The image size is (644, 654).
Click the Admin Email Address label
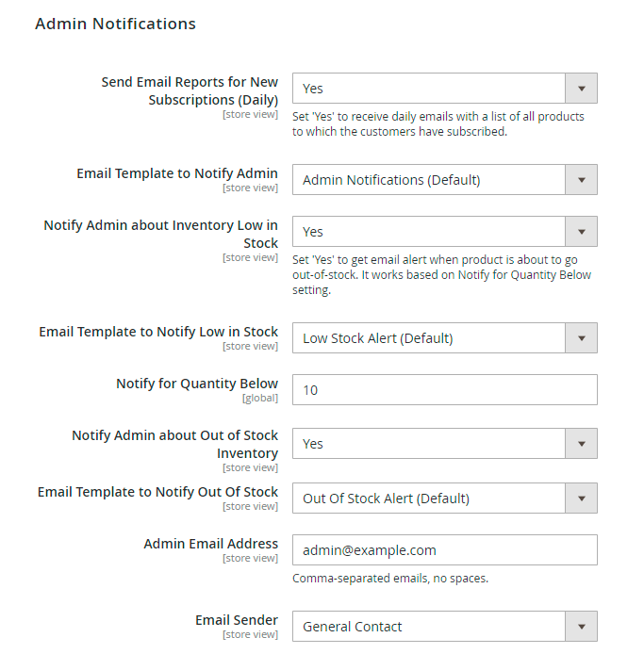pos(210,544)
